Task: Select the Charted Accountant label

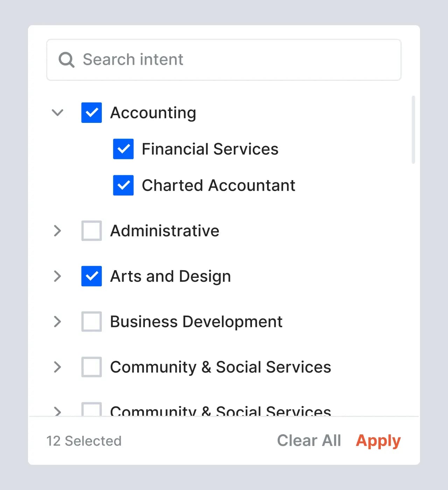Action: (218, 185)
